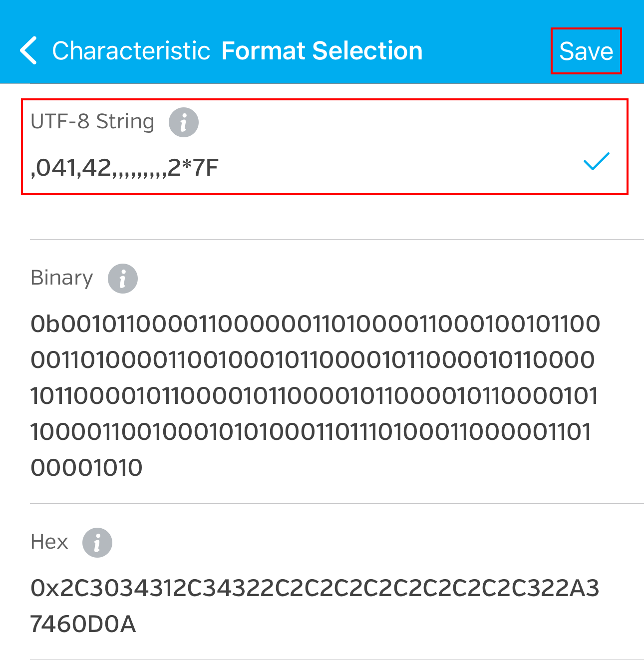Viewport: 644px width, 662px height.
Task: Choose the Hex format label
Action: (x=49, y=542)
